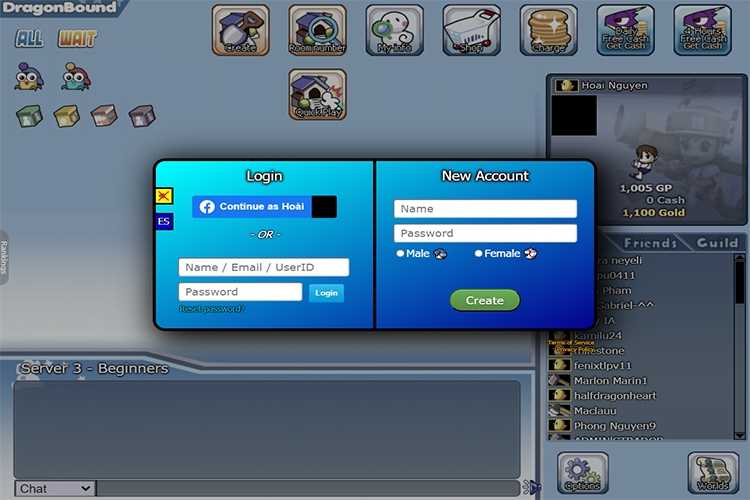Image resolution: width=750 pixels, height=500 pixels.
Task: Click the chat message input bar
Action: coord(308,489)
